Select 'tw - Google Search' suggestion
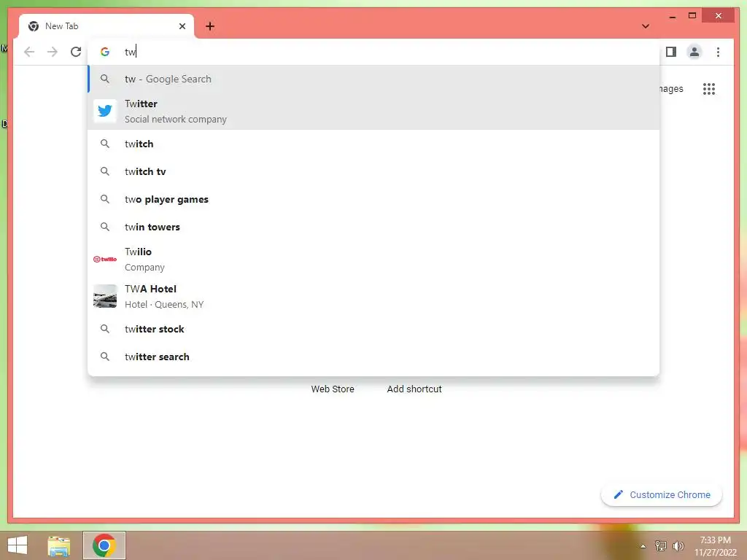The image size is (747, 560). (373, 79)
